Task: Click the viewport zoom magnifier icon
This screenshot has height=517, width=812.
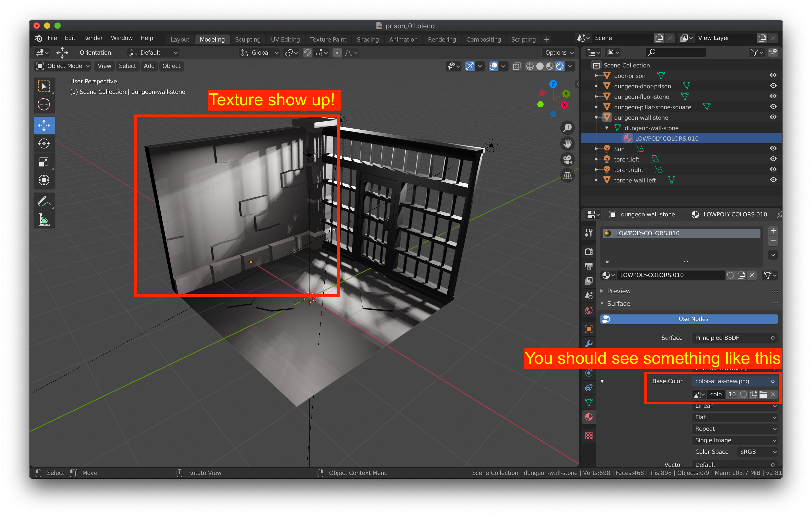Action: tap(567, 128)
